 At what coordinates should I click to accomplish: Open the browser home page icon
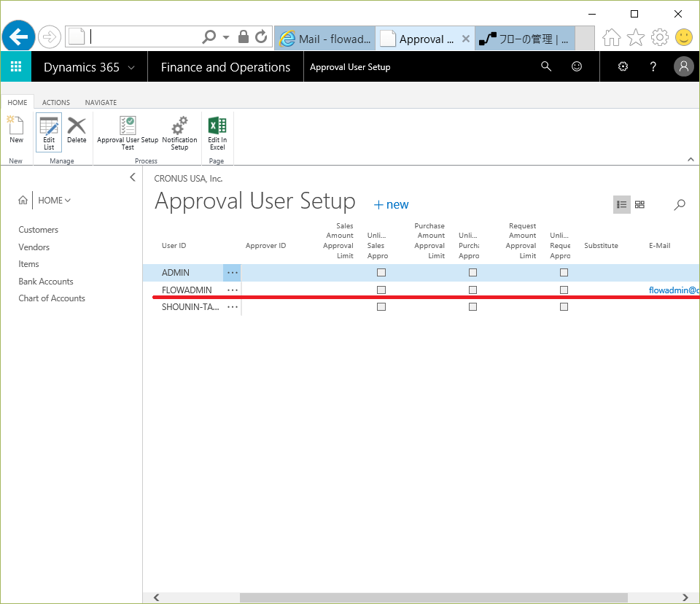click(x=611, y=37)
